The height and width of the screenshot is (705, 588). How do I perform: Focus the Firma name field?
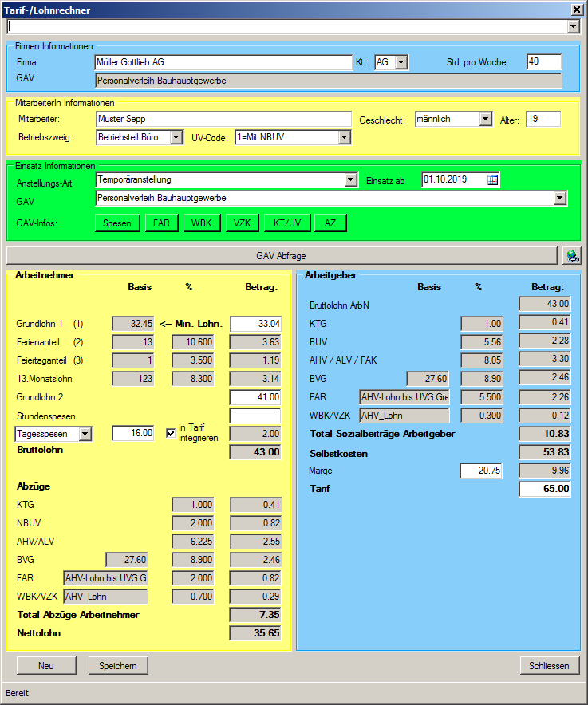click(x=223, y=62)
